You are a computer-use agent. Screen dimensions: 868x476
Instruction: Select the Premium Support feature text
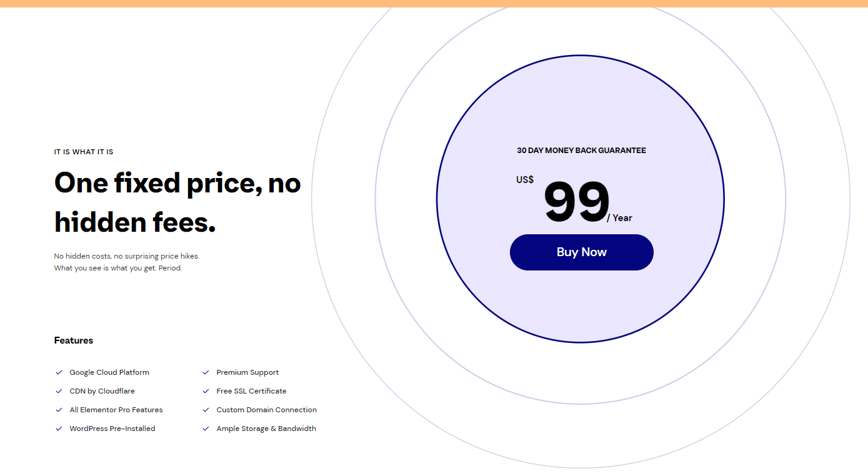click(x=247, y=372)
